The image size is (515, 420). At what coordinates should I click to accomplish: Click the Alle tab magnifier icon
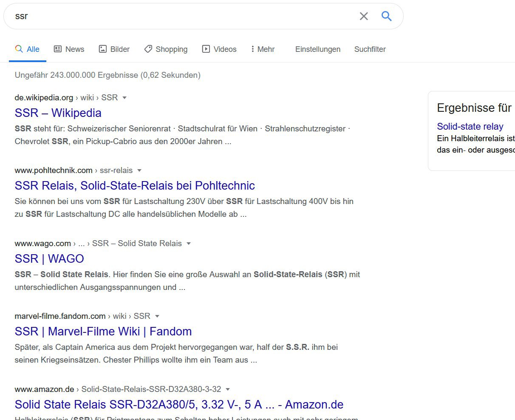tap(19, 49)
